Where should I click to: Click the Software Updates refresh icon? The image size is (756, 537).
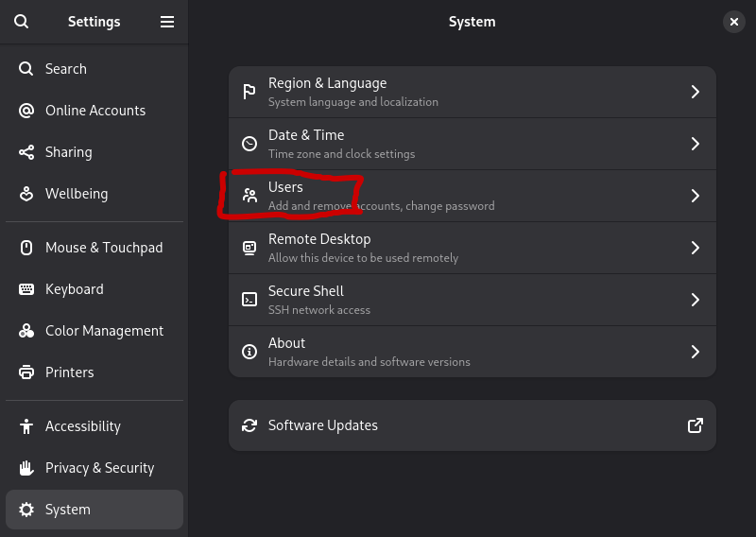[x=249, y=425]
